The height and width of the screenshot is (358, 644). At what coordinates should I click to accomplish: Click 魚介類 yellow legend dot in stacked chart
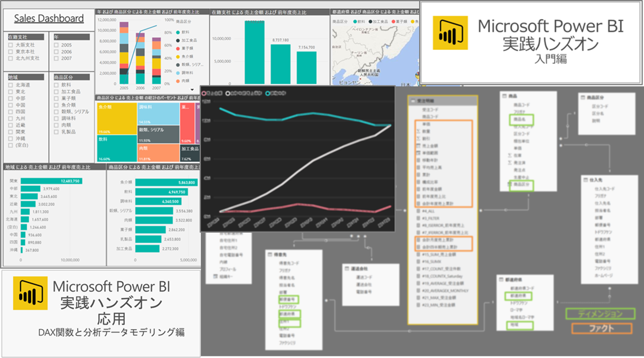click(178, 57)
